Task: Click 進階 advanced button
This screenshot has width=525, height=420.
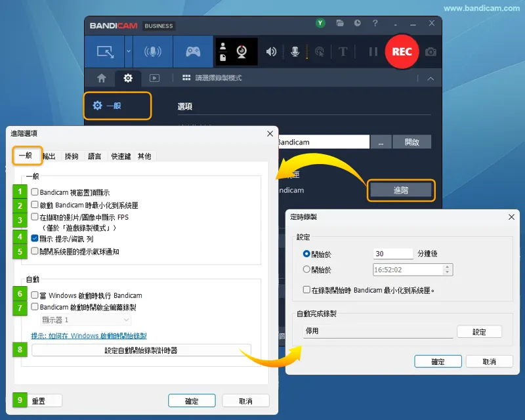Action: [x=401, y=190]
